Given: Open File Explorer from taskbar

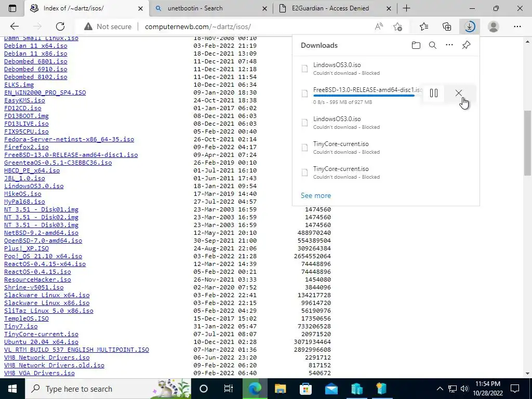Looking at the screenshot, I should pos(280,389).
